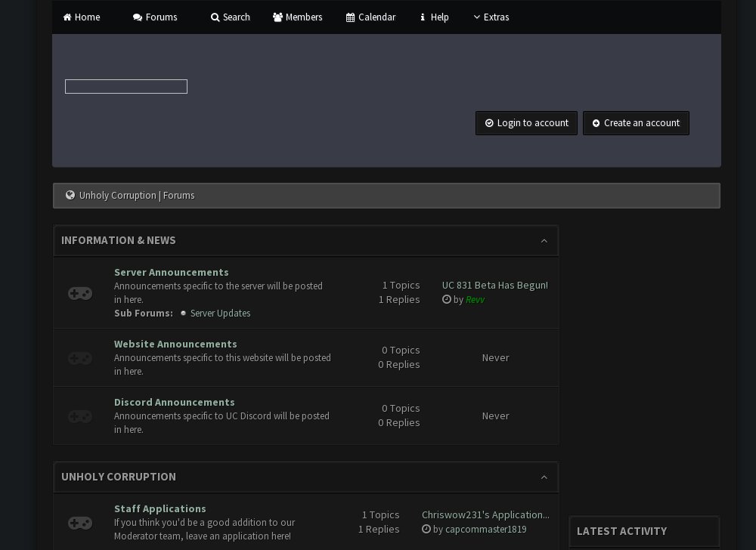Click the Information & News category title
756x550 pixels.
[x=119, y=240]
